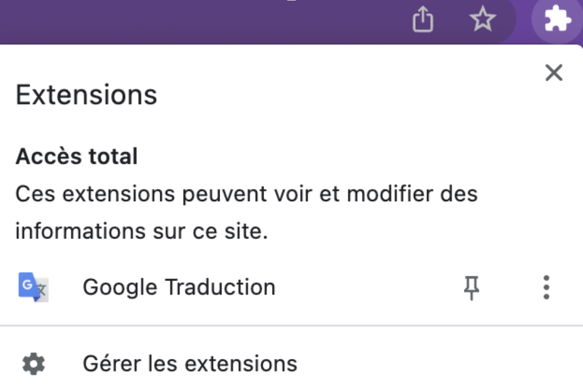Click the Extensions popup title
Image resolution: width=583 pixels, height=392 pixels.
(86, 94)
